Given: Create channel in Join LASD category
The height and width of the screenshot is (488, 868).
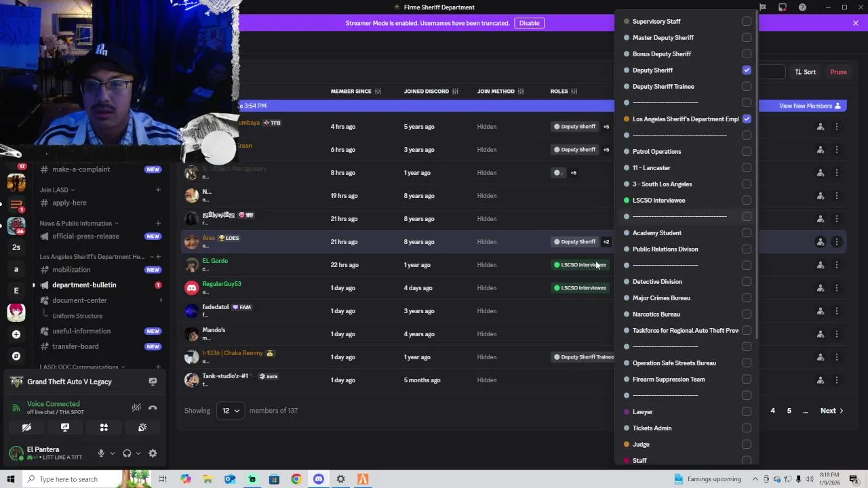Looking at the screenshot, I should (x=158, y=190).
